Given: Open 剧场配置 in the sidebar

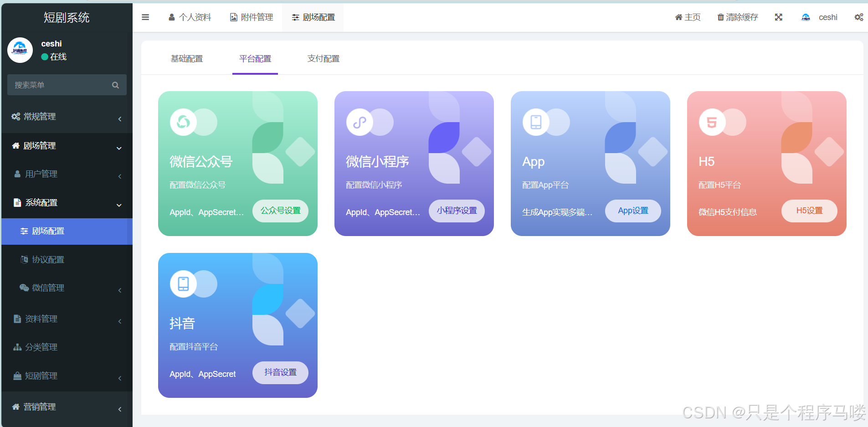Looking at the screenshot, I should [x=67, y=232].
